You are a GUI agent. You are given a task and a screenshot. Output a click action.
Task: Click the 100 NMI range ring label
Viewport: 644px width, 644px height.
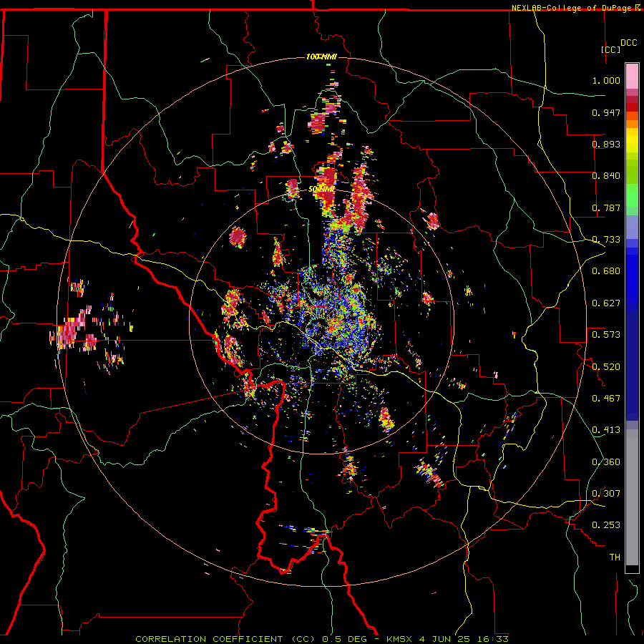pyautogui.click(x=321, y=57)
